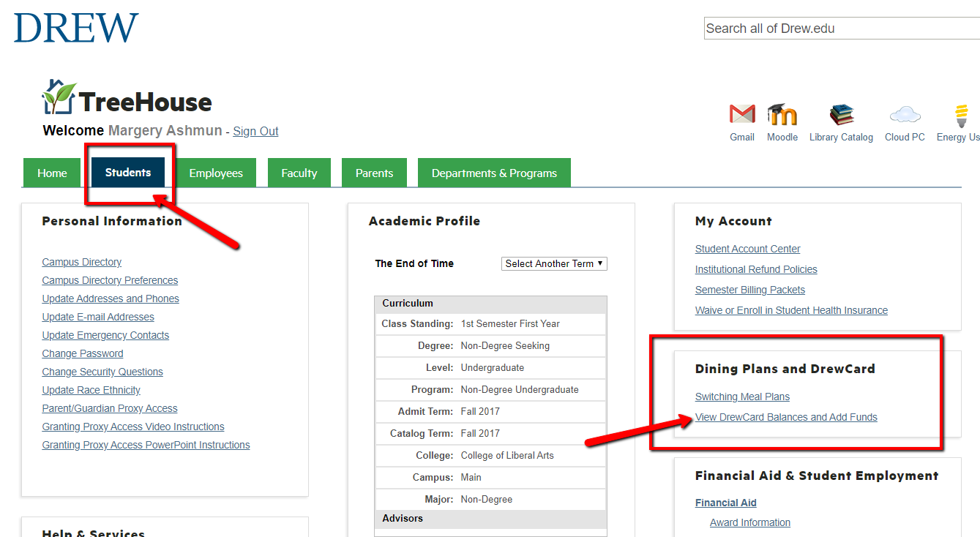Click the Major Non-Degree value
This screenshot has width=980, height=537.
[487, 499]
